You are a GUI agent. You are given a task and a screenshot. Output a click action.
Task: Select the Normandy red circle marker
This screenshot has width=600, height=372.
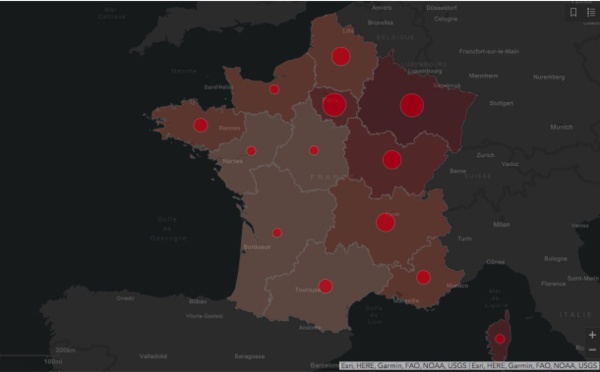pos(274,90)
